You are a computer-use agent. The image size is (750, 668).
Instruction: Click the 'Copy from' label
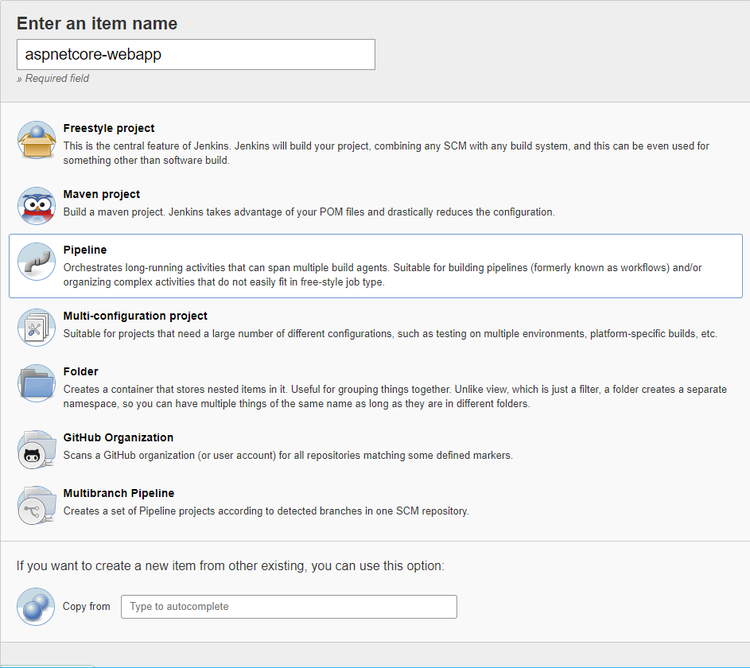tap(87, 606)
